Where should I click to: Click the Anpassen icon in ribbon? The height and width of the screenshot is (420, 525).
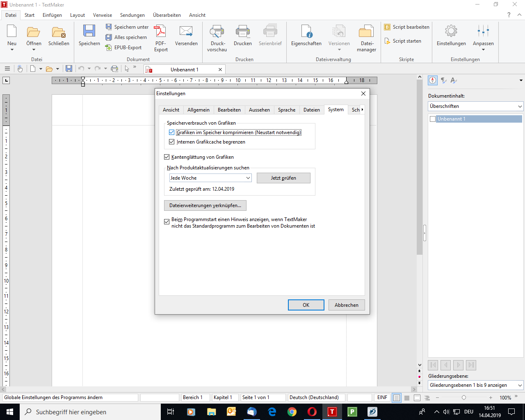(x=483, y=31)
